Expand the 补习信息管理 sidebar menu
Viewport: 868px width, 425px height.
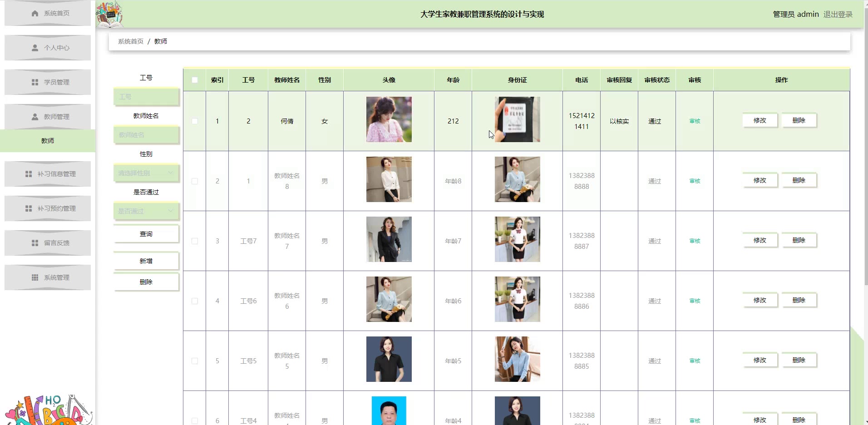click(48, 174)
